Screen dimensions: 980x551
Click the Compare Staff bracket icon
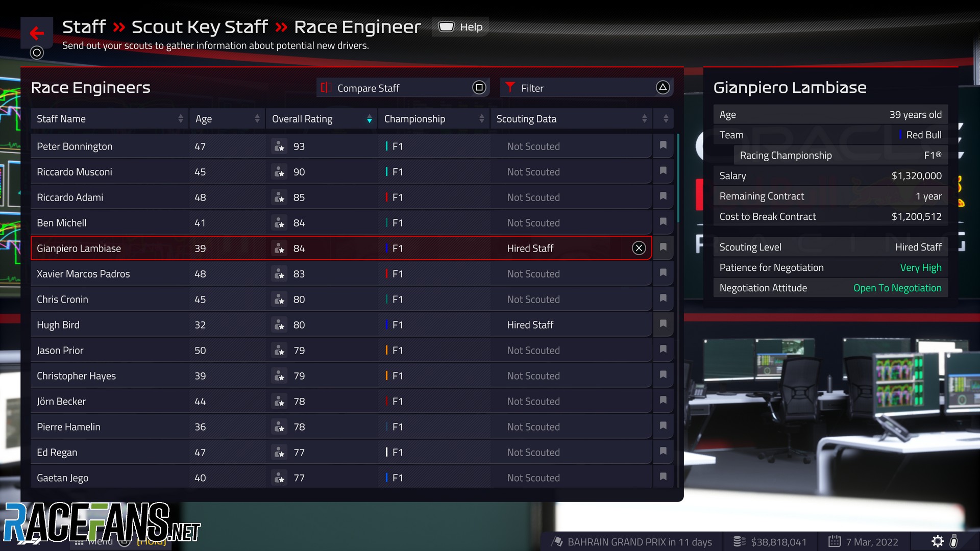point(326,88)
